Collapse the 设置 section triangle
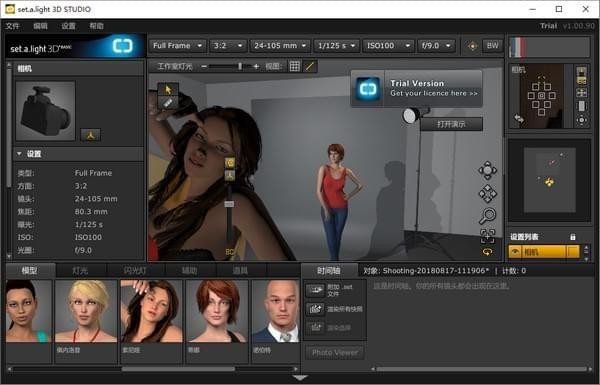 click(x=19, y=154)
